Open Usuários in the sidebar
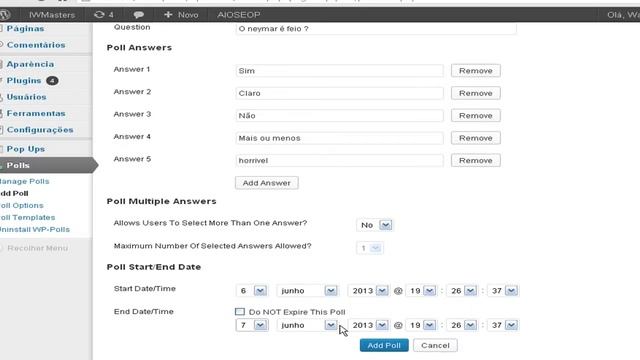Image resolution: width=640 pixels, height=360 pixels. click(27, 97)
